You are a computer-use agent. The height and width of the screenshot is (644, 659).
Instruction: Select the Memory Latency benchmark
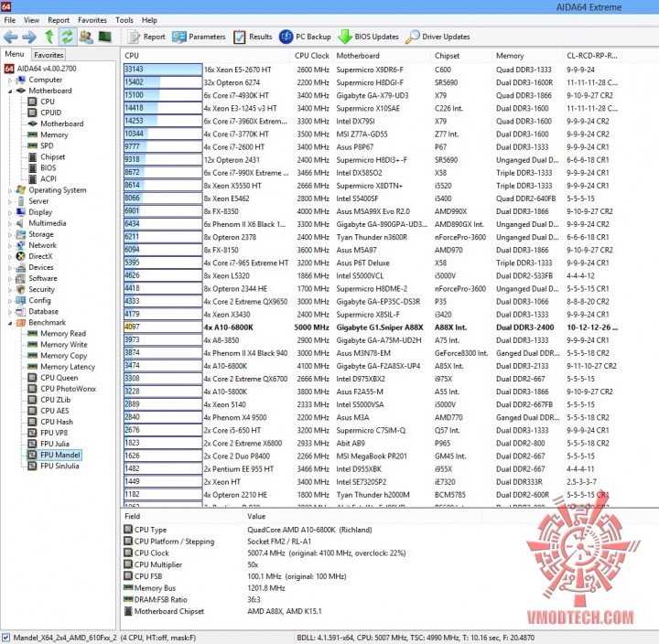point(68,367)
